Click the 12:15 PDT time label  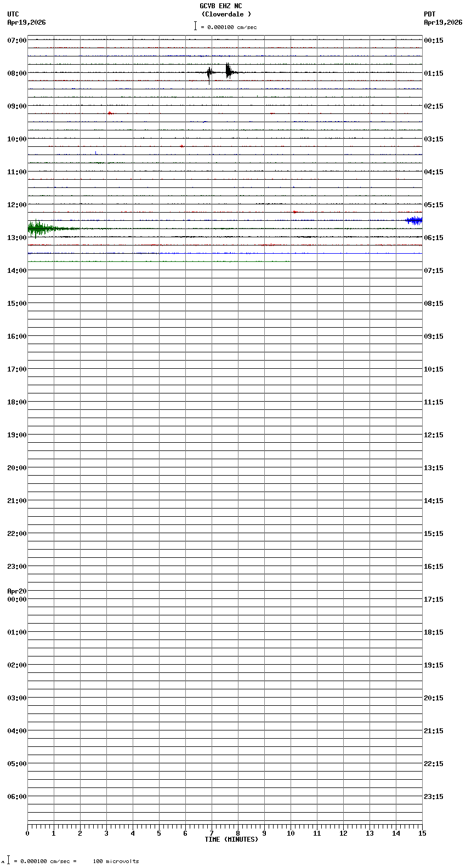434,435
